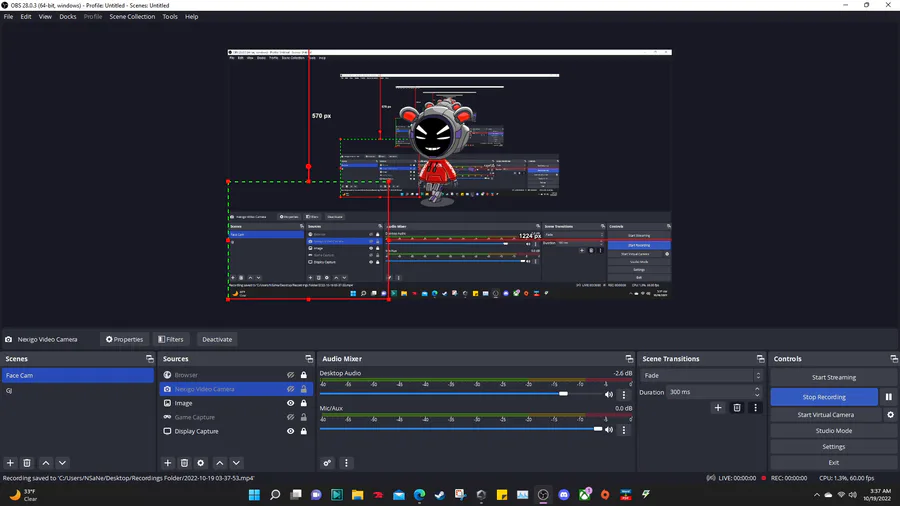Image resolution: width=900 pixels, height=506 pixels.
Task: Select the Display Capture source row
Action: pos(236,431)
